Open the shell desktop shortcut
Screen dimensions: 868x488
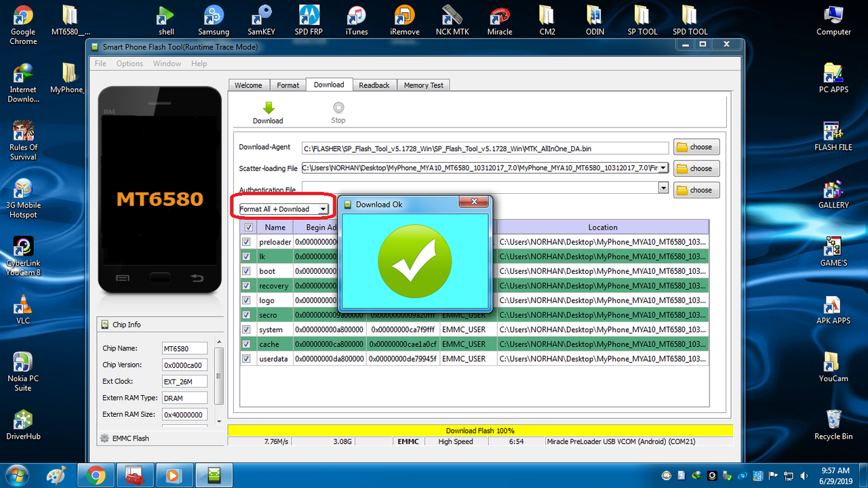[166, 20]
